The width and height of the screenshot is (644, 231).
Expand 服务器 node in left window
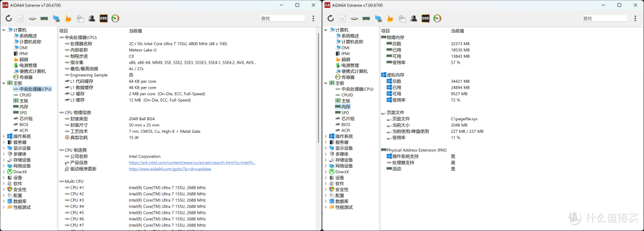pos(4,142)
